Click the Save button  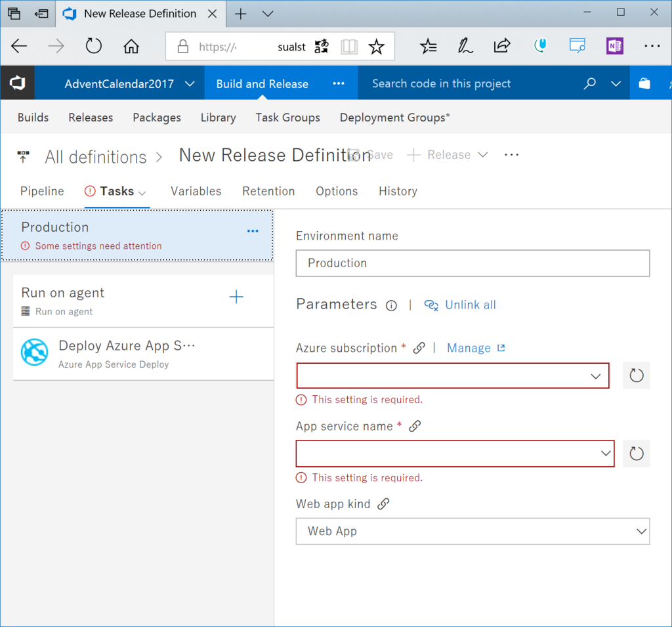(371, 155)
